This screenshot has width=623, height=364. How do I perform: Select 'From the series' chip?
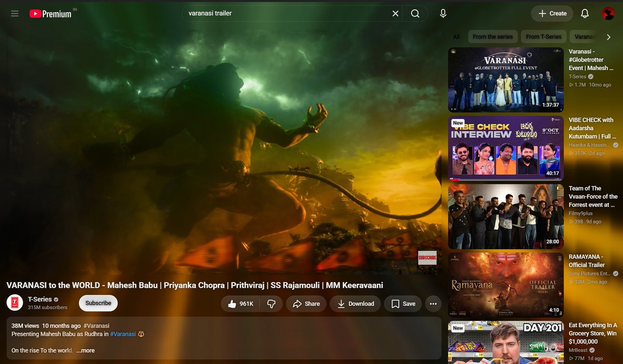(x=493, y=37)
